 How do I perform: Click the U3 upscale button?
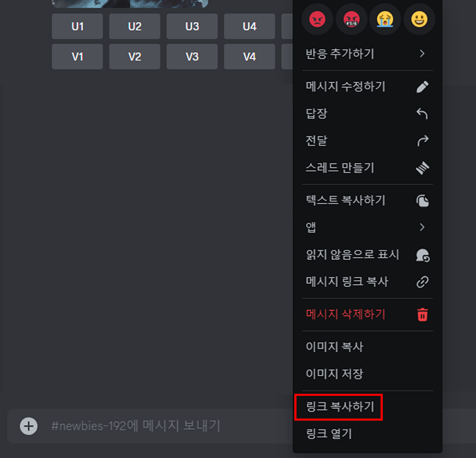coord(192,26)
